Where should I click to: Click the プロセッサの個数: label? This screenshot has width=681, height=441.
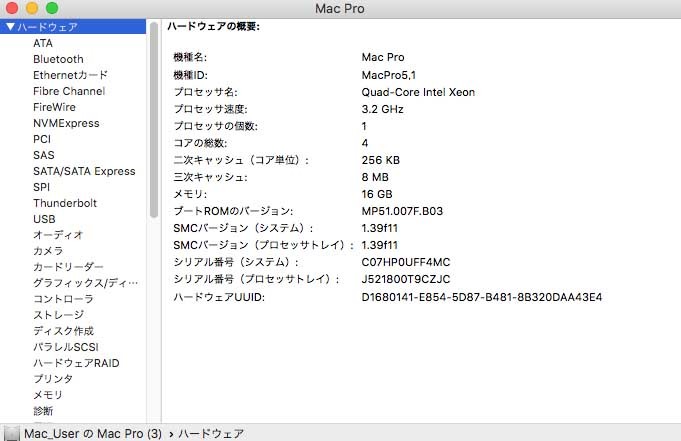click(215, 126)
